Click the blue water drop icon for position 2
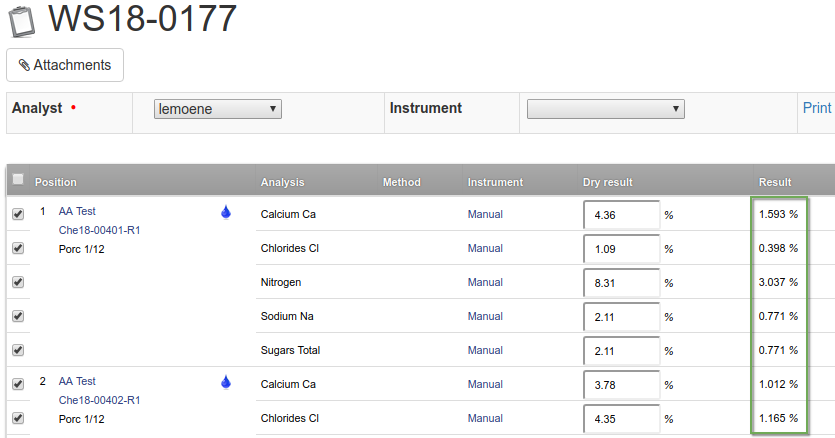Image resolution: width=835 pixels, height=438 pixels. coord(226,381)
